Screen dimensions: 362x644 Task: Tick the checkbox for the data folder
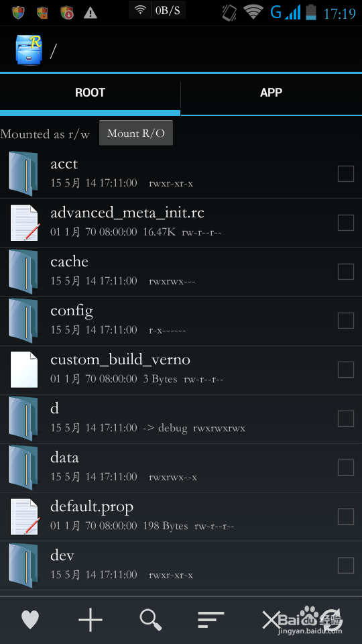point(346,468)
